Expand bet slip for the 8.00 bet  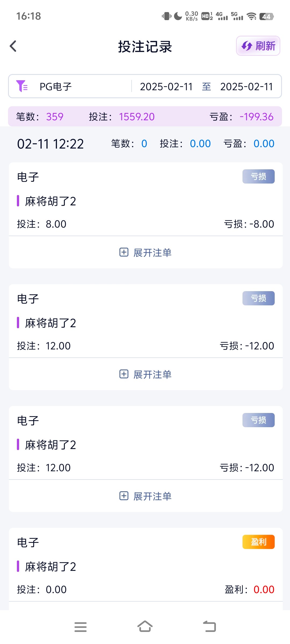click(x=146, y=253)
